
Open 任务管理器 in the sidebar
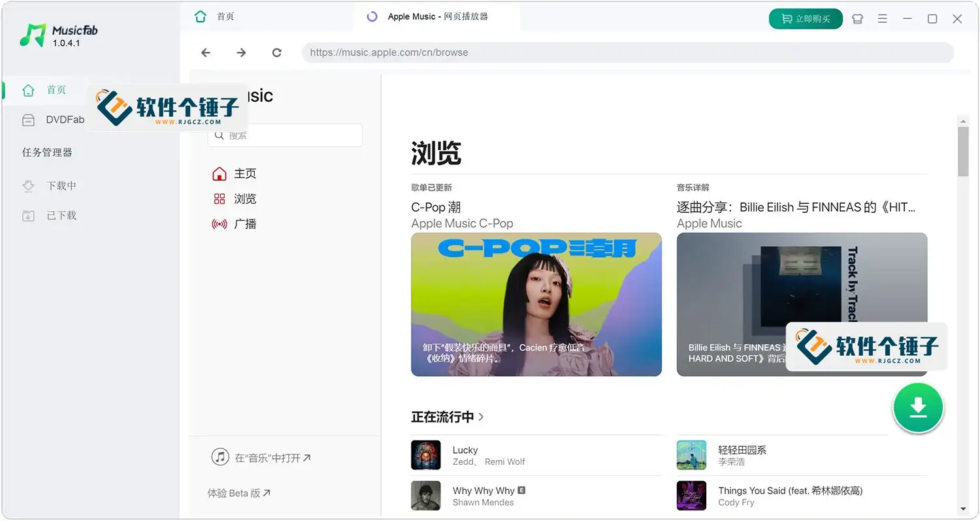47,152
